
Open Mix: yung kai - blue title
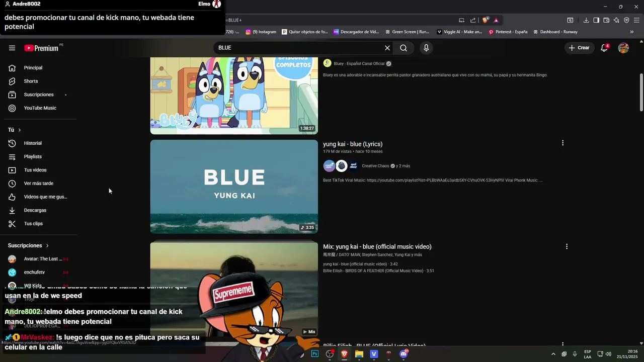[377, 247]
